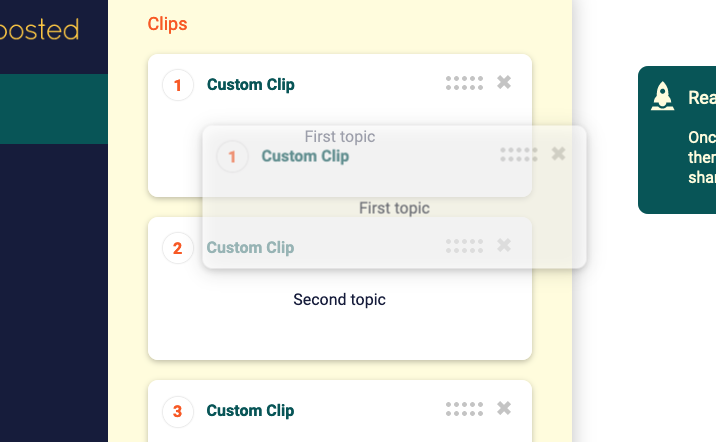
Task: Click the number 1 badge of first clip
Action: pyautogui.click(x=178, y=85)
